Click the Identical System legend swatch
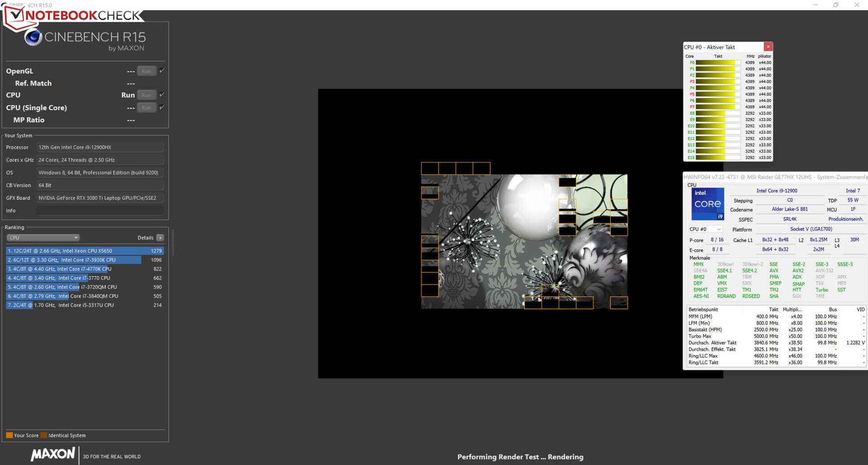This screenshot has height=465, width=868. 44,436
